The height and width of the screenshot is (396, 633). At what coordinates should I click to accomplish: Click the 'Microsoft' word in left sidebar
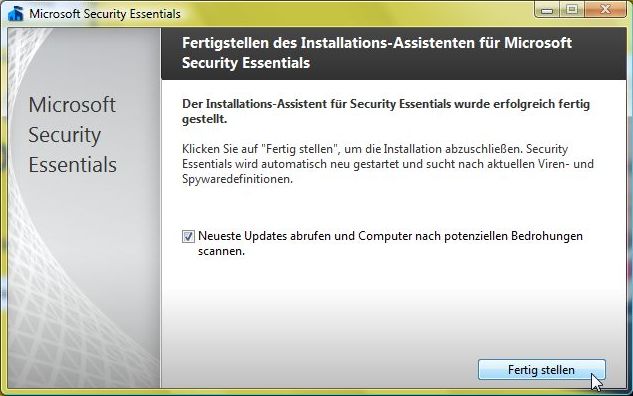click(x=72, y=105)
